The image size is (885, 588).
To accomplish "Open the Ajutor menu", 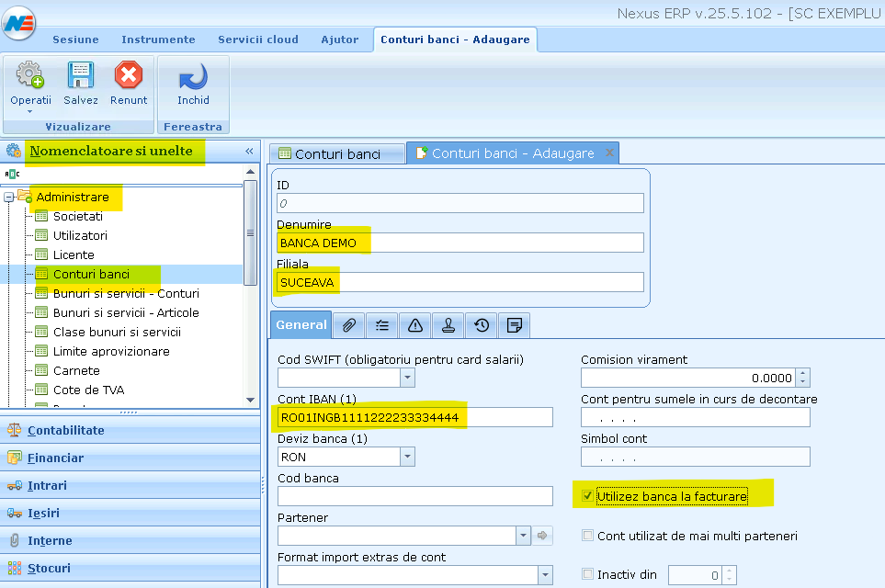I will click(340, 40).
